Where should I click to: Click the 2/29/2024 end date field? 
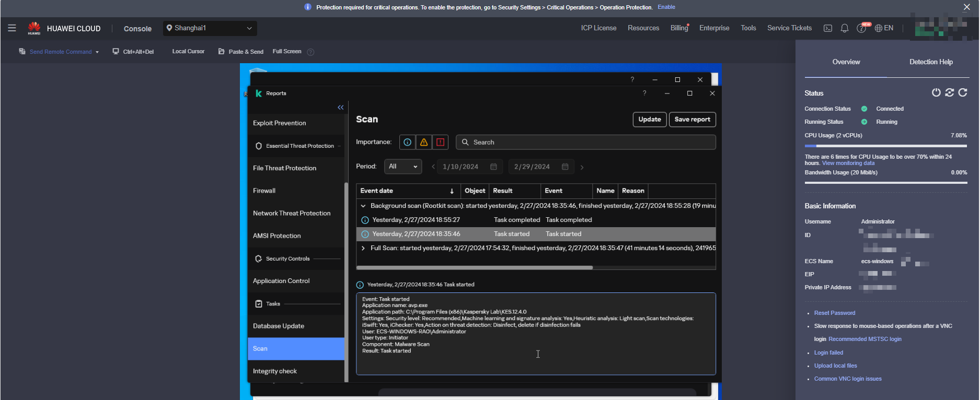(541, 167)
